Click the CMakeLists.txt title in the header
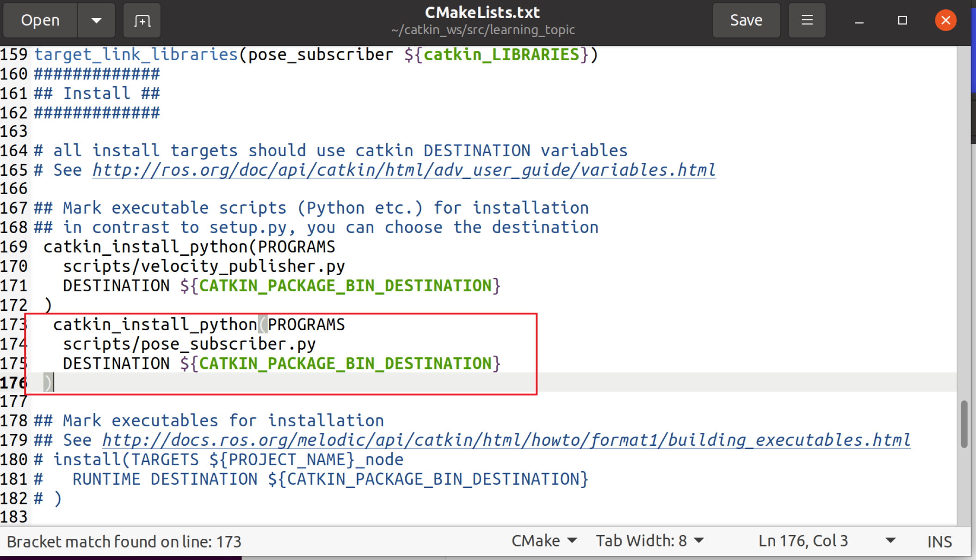The image size is (976, 560). 482,12
